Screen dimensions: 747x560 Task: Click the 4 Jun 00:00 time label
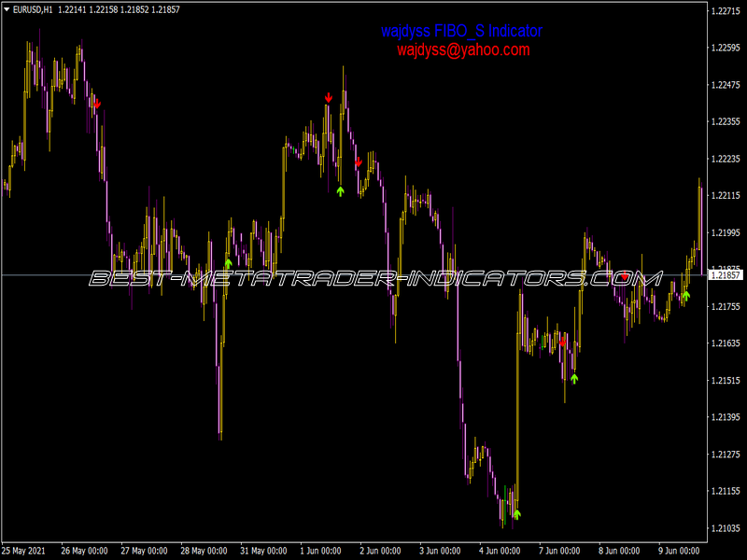click(x=500, y=551)
